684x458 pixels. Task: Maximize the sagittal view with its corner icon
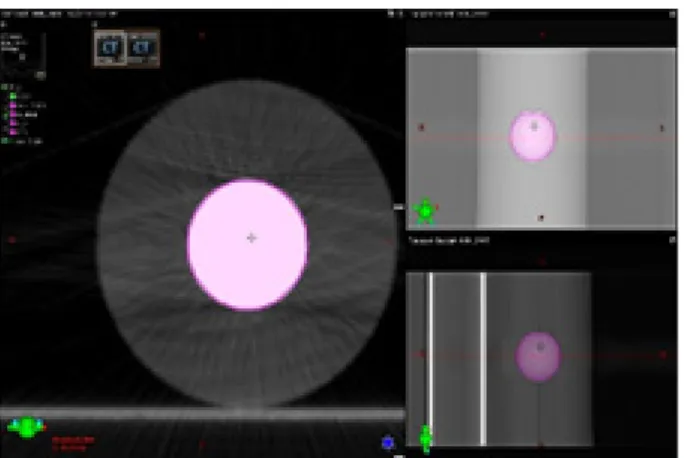coord(672,240)
